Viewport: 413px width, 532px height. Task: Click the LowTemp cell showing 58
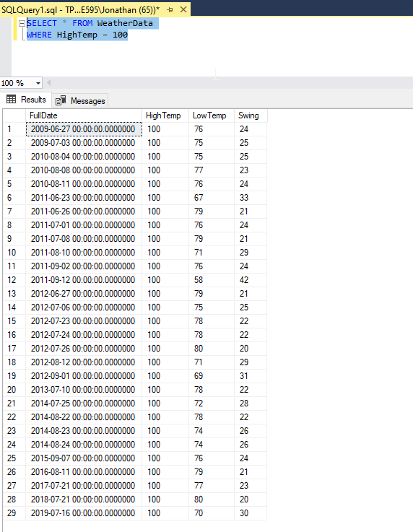pyautogui.click(x=212, y=280)
